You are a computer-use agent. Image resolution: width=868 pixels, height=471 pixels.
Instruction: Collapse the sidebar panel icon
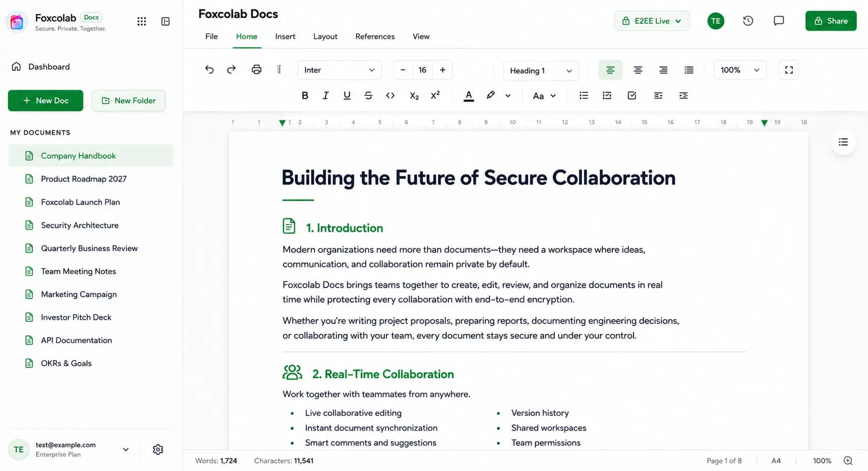pyautogui.click(x=166, y=21)
